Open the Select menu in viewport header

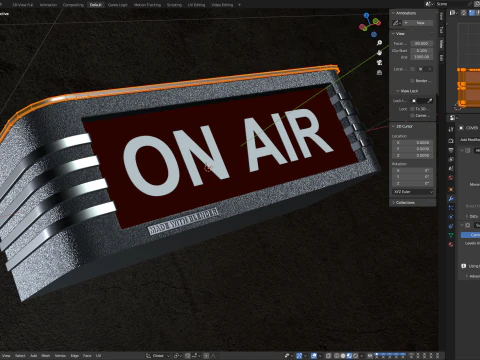point(20,356)
